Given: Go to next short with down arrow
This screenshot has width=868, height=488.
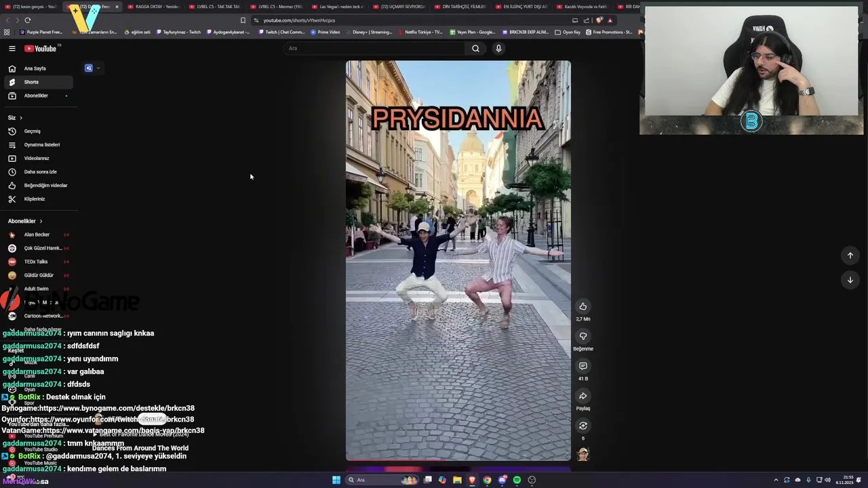Looking at the screenshot, I should pos(850,280).
